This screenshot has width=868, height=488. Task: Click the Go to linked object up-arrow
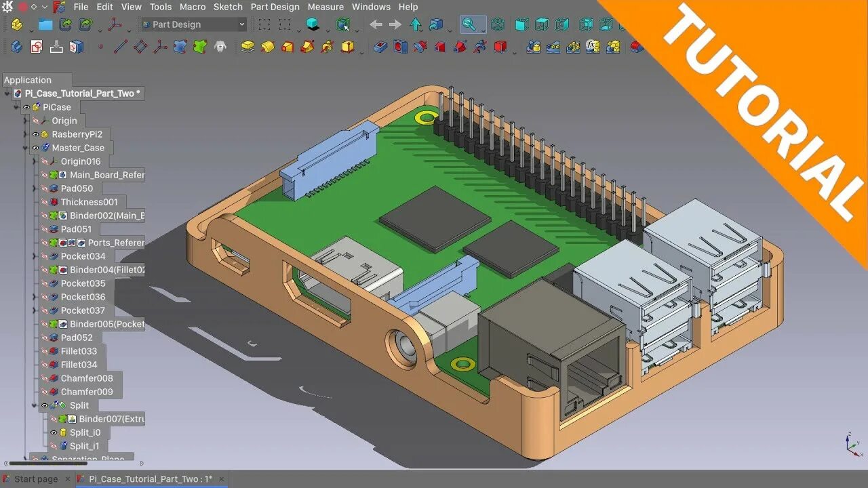coord(416,24)
